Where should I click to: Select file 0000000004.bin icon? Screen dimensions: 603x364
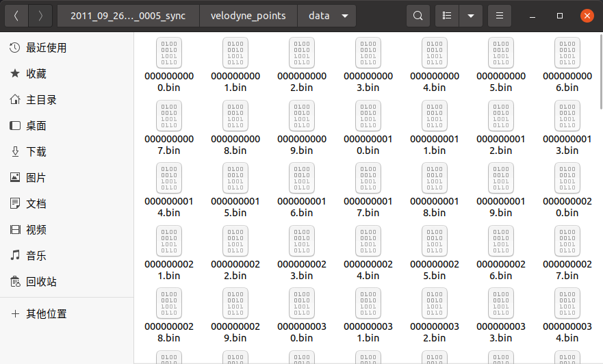[435, 53]
